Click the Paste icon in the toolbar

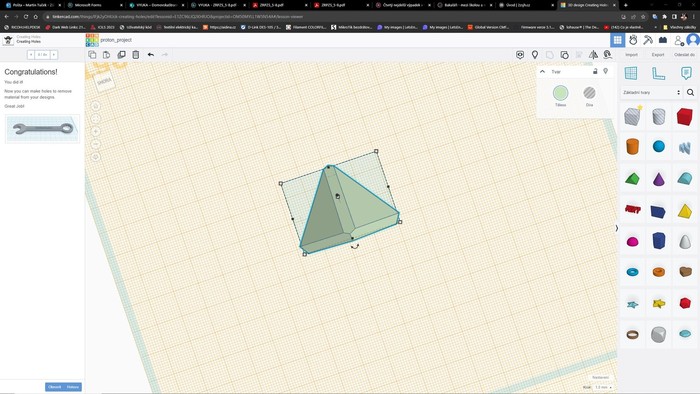[106, 54]
